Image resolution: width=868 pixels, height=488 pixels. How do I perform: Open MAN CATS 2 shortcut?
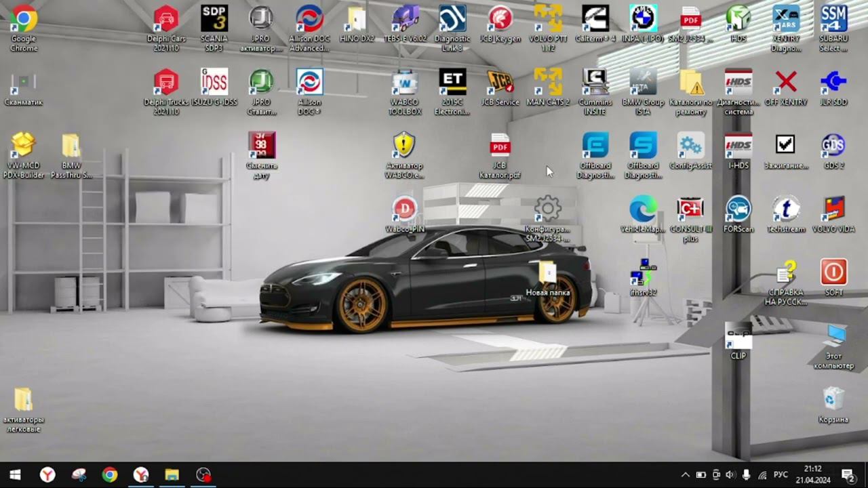(x=548, y=88)
